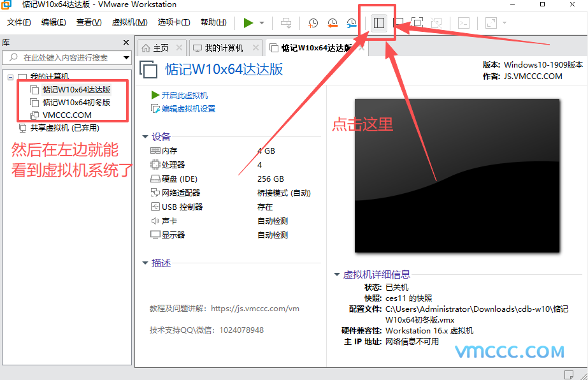This screenshot has height=380, width=588.
Task: Click the take snapshot clock icon
Action: click(x=313, y=23)
